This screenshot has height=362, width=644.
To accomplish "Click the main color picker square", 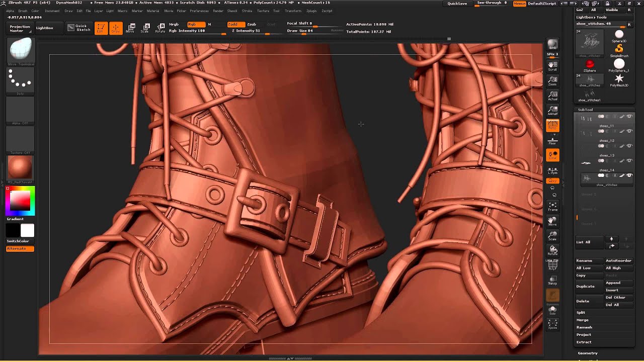I will click(x=20, y=200).
